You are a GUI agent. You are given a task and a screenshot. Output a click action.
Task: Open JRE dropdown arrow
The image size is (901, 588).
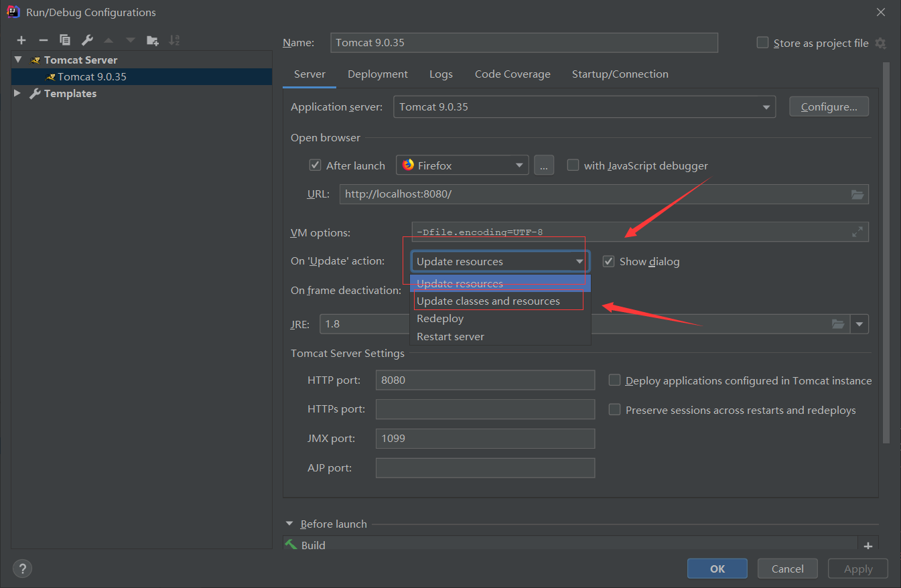859,324
